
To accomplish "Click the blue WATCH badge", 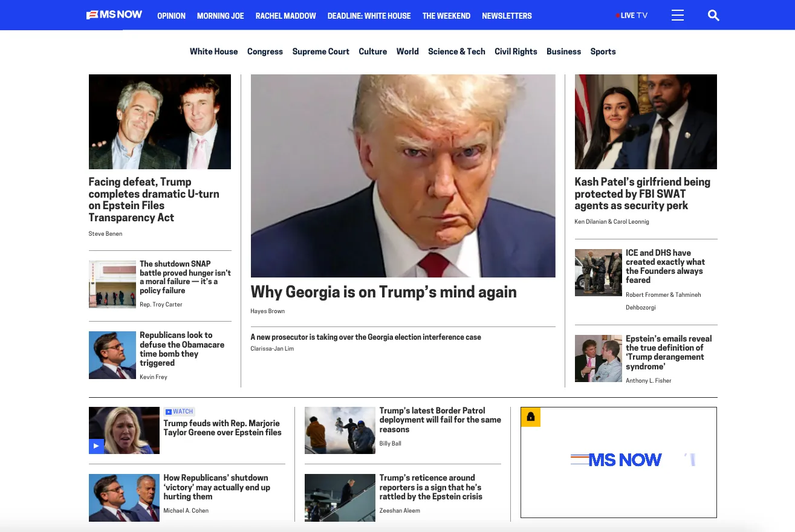I will (179, 412).
